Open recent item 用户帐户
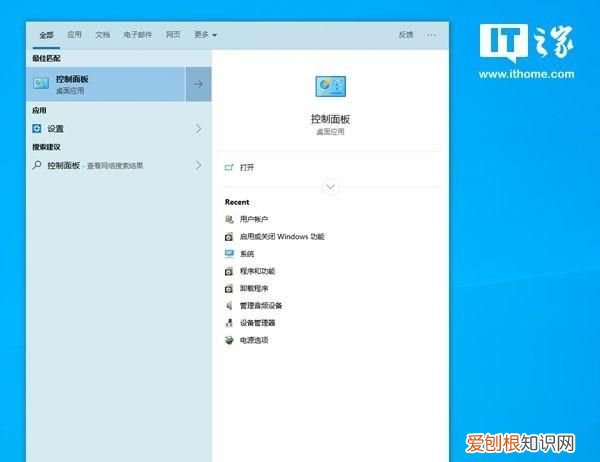The height and width of the screenshot is (462, 600). pos(254,219)
